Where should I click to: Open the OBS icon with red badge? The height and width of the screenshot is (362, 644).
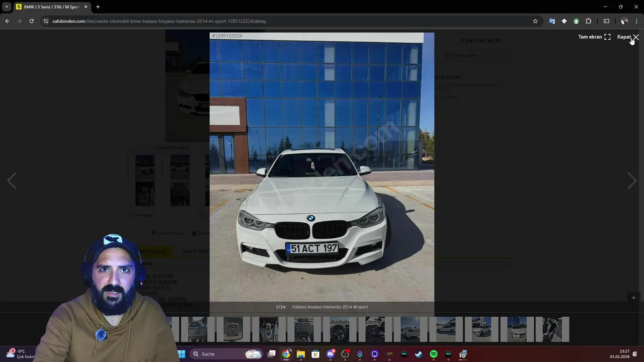click(345, 354)
